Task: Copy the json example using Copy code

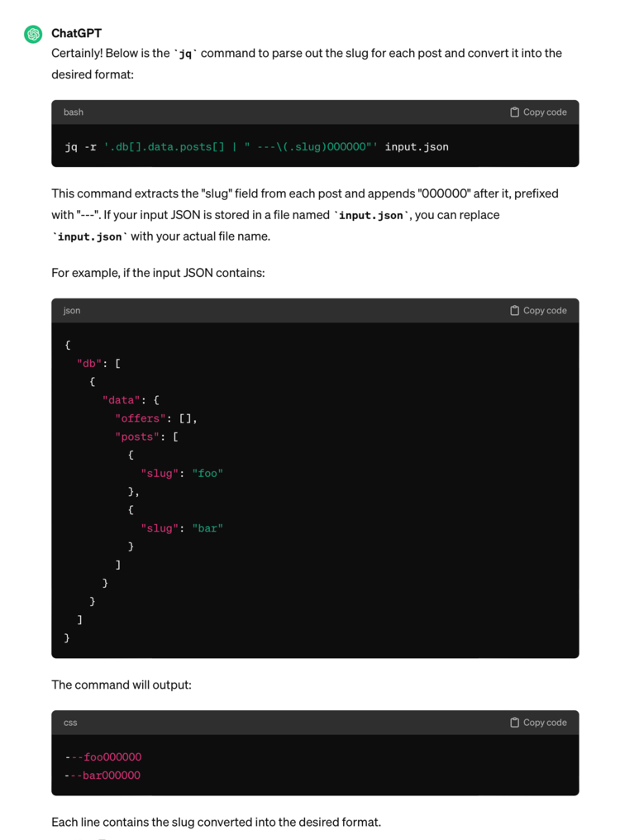Action: [x=538, y=310]
